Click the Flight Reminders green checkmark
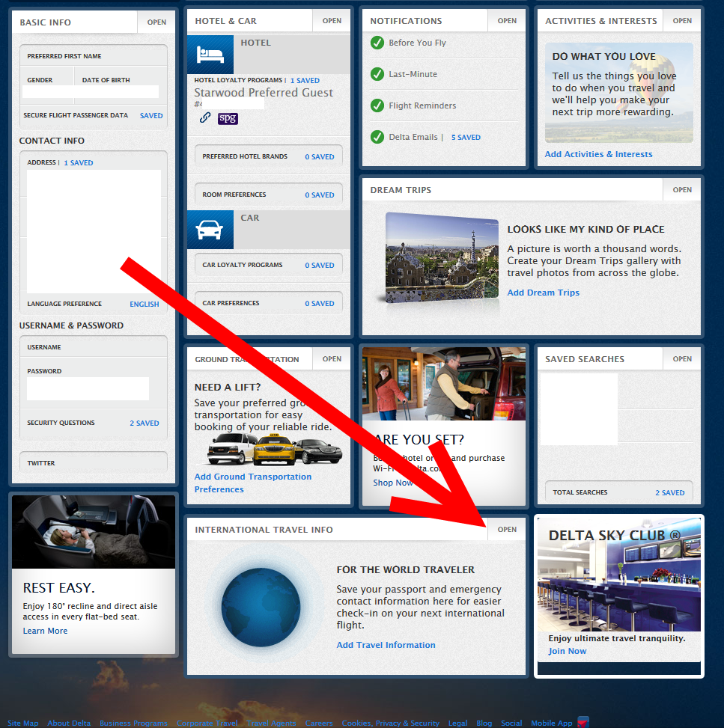724x728 pixels. (x=377, y=105)
